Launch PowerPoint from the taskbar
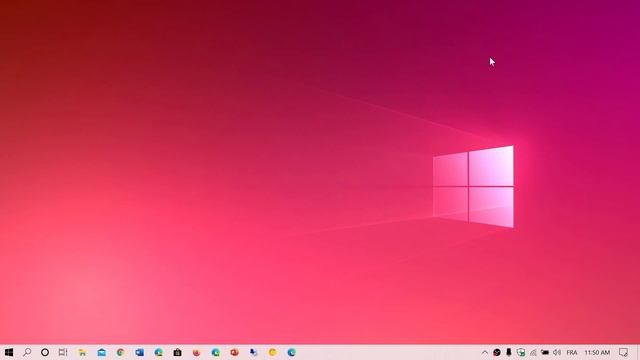The width and height of the screenshot is (640, 360). [x=234, y=352]
